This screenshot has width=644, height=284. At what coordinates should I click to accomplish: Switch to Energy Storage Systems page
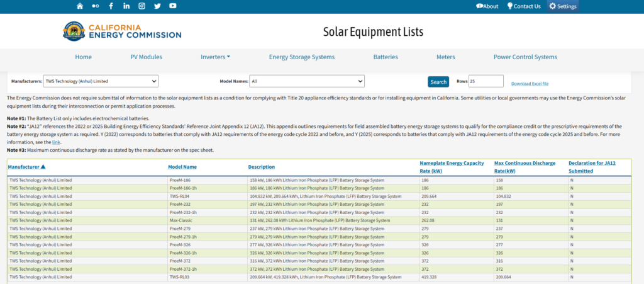302,57
